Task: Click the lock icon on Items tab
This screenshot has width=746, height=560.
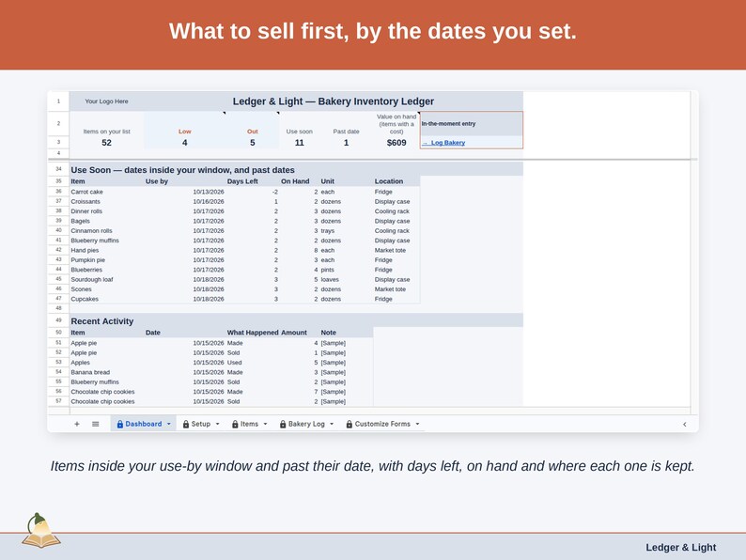Action: click(235, 424)
